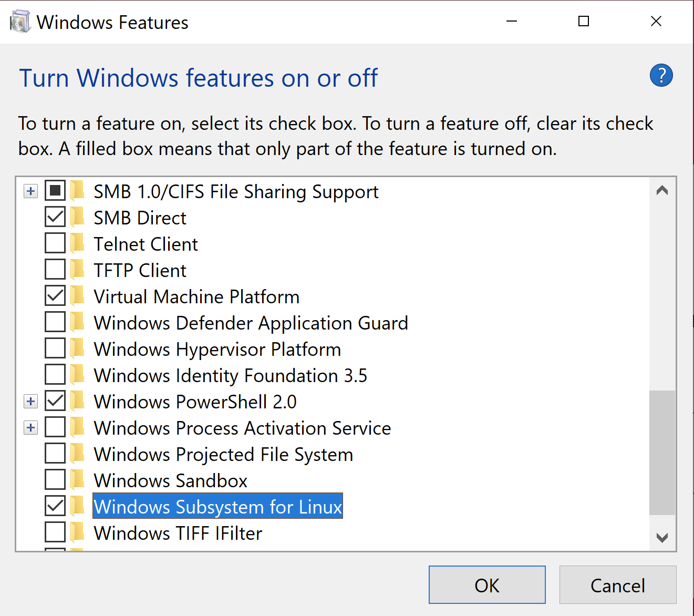This screenshot has height=616, width=694.
Task: Click folder icon beside Windows TIFF IFilter
Action: pos(78,532)
